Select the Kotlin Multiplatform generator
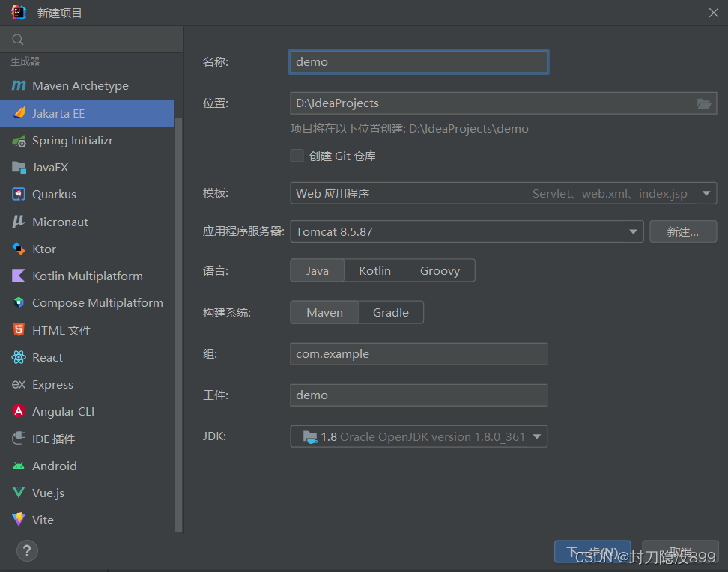728x572 pixels. point(87,276)
